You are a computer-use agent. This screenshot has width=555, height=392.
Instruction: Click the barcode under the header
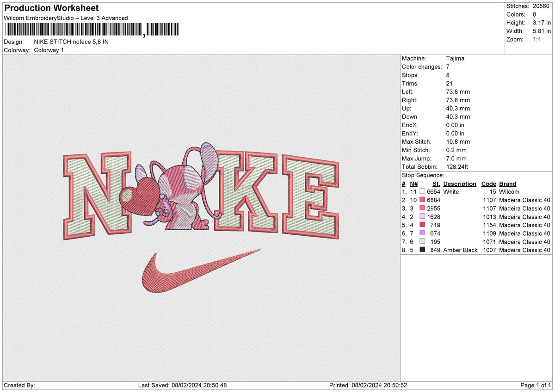pyautogui.click(x=91, y=30)
